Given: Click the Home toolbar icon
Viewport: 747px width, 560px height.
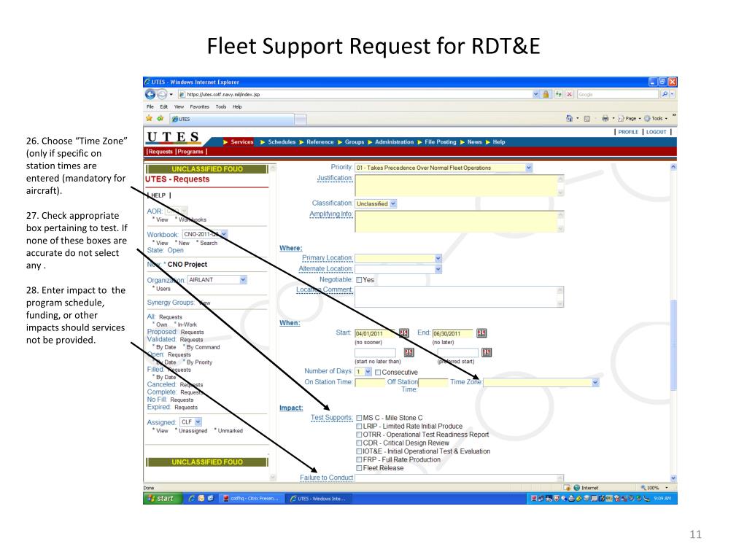Looking at the screenshot, I should (569, 118).
